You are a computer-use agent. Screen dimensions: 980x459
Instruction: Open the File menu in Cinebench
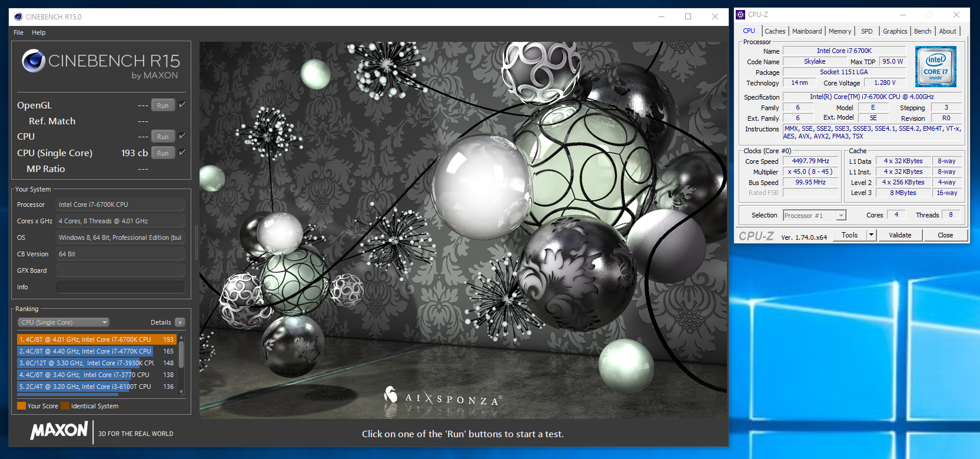click(18, 32)
